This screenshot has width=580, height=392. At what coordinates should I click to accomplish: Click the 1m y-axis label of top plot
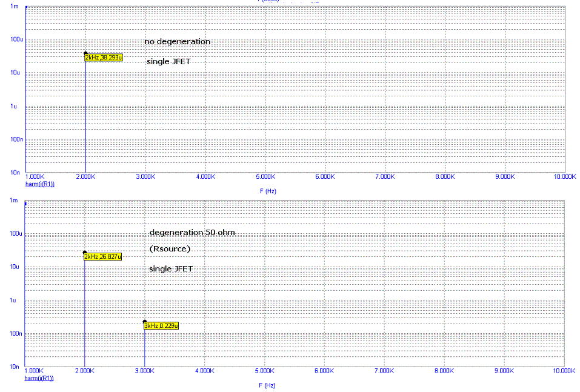pyautogui.click(x=15, y=6)
